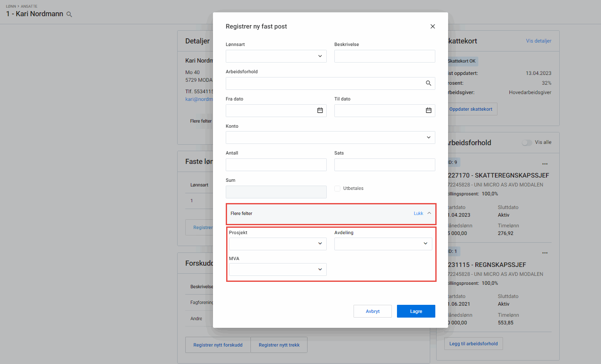Click the search icon in Arbeidsforhold field

coord(428,83)
